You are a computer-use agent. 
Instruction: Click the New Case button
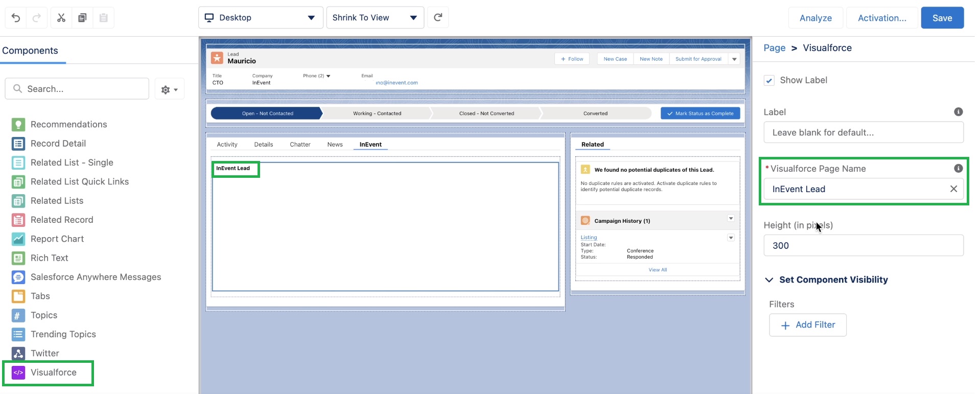click(615, 59)
